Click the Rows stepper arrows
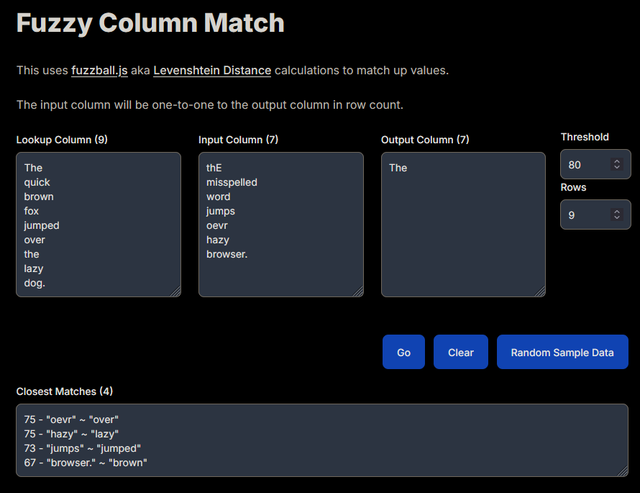Viewport: 640px width, 493px height. pyautogui.click(x=617, y=215)
